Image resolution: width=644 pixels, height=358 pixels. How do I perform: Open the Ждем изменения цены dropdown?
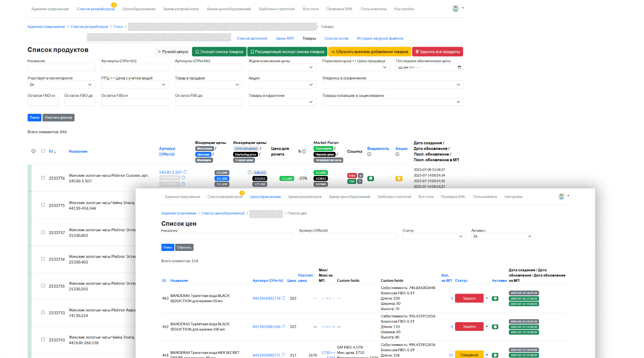click(x=282, y=67)
